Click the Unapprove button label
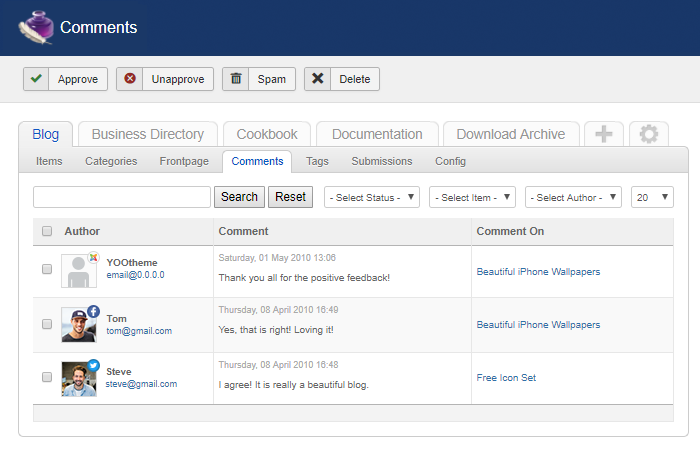This screenshot has height=450, width=700. pyautogui.click(x=178, y=79)
